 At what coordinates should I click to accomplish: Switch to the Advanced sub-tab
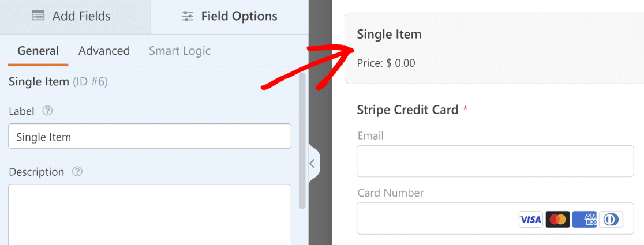pos(104,51)
